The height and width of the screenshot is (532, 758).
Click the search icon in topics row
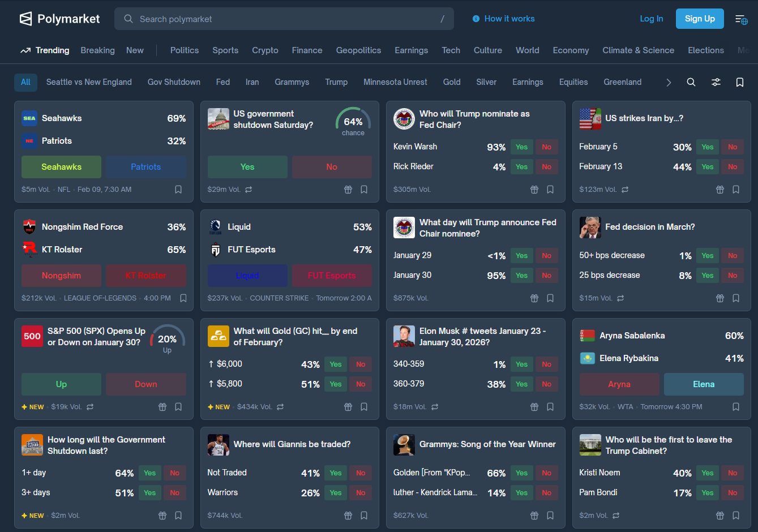coord(691,82)
